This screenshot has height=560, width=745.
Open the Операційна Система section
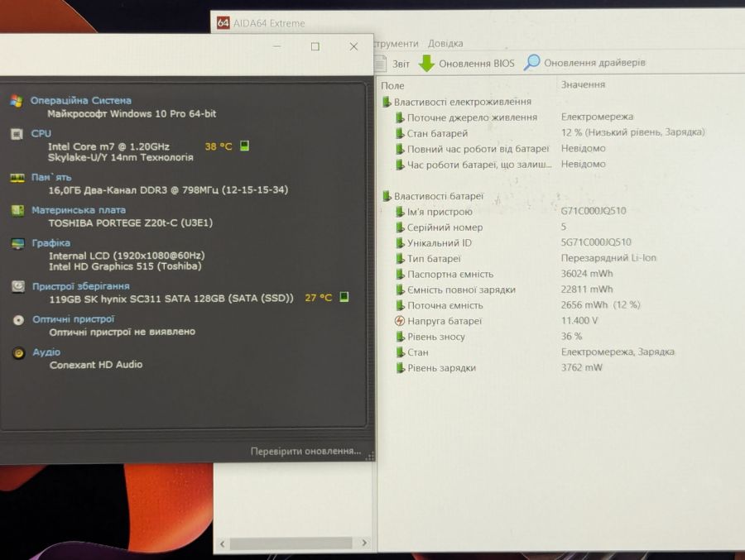81,100
